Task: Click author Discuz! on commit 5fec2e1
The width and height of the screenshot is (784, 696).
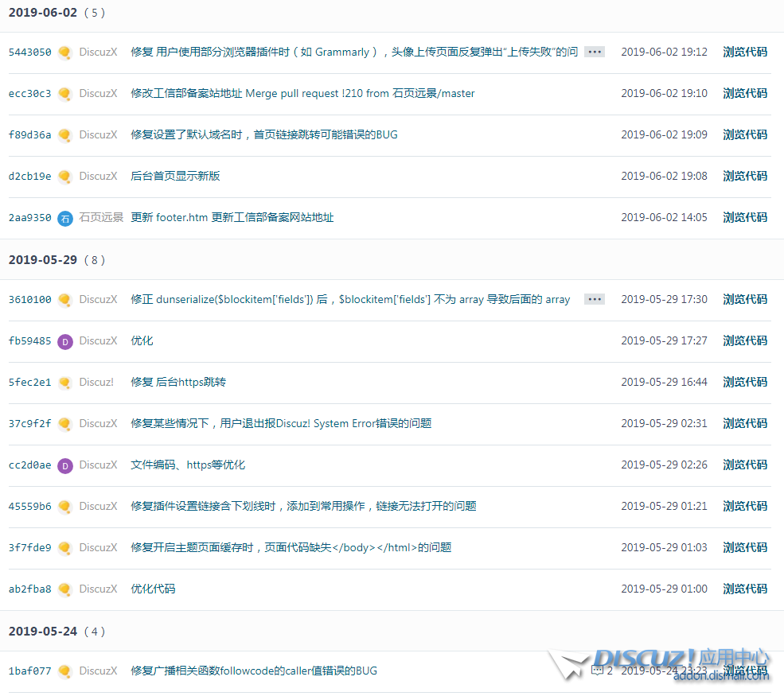Action: (x=96, y=382)
